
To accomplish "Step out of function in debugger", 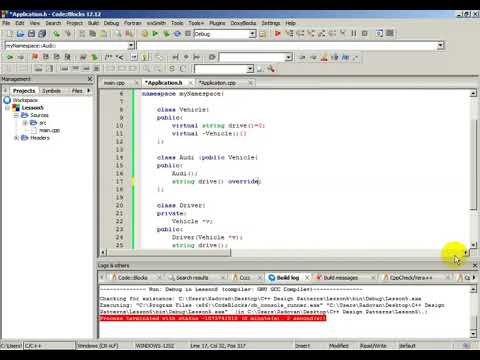I will [x=322, y=33].
